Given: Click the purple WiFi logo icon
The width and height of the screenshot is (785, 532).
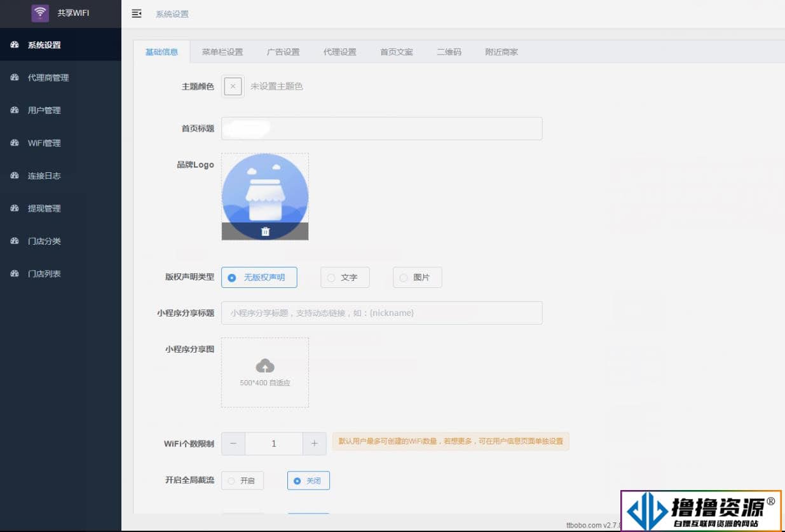Looking at the screenshot, I should pyautogui.click(x=40, y=13).
